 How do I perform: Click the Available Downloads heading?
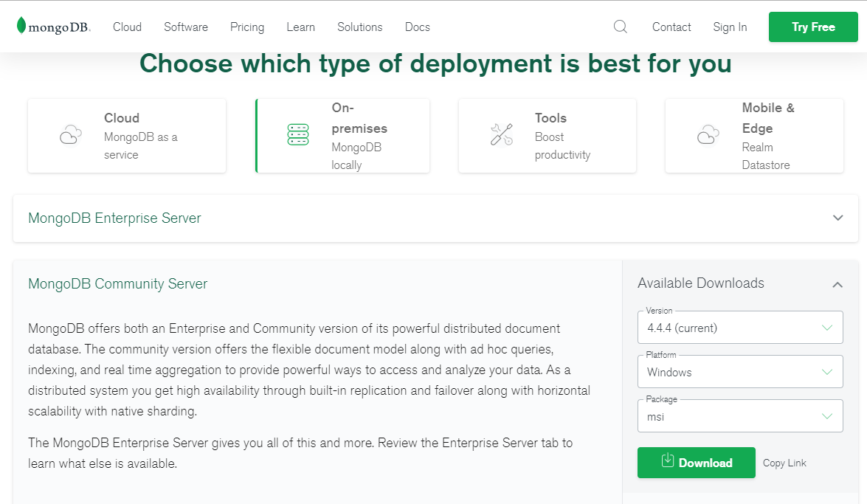point(700,283)
